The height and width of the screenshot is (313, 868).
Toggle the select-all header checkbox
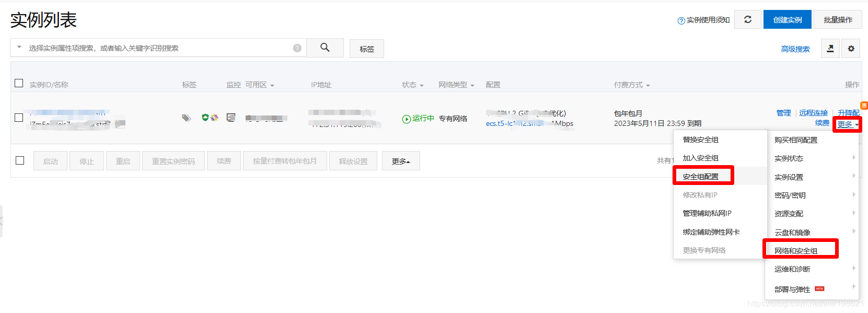(19, 83)
